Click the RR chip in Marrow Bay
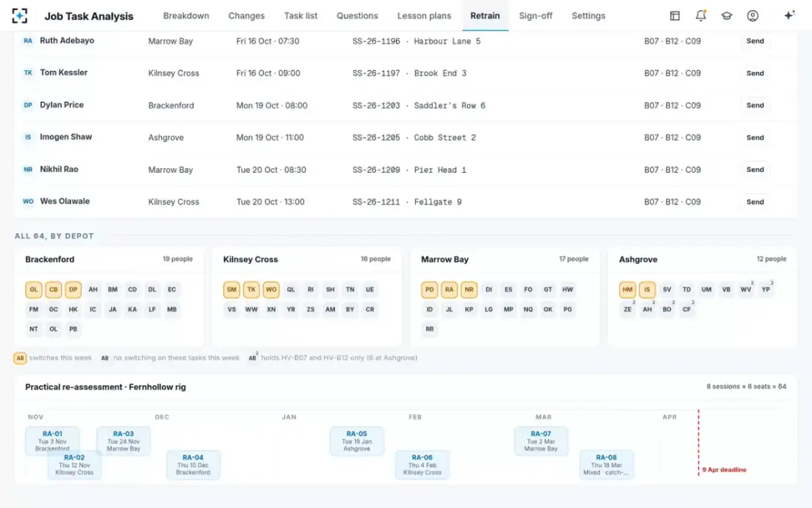812x508 pixels. (430, 329)
